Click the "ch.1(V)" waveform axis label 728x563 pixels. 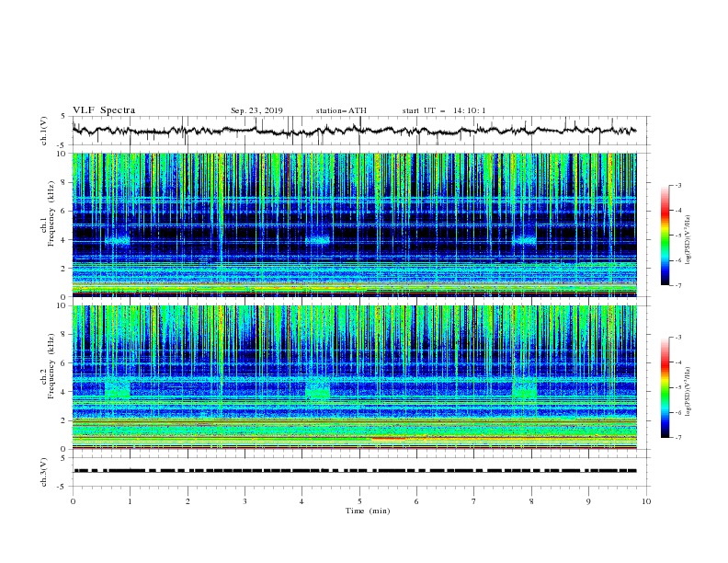pos(44,131)
